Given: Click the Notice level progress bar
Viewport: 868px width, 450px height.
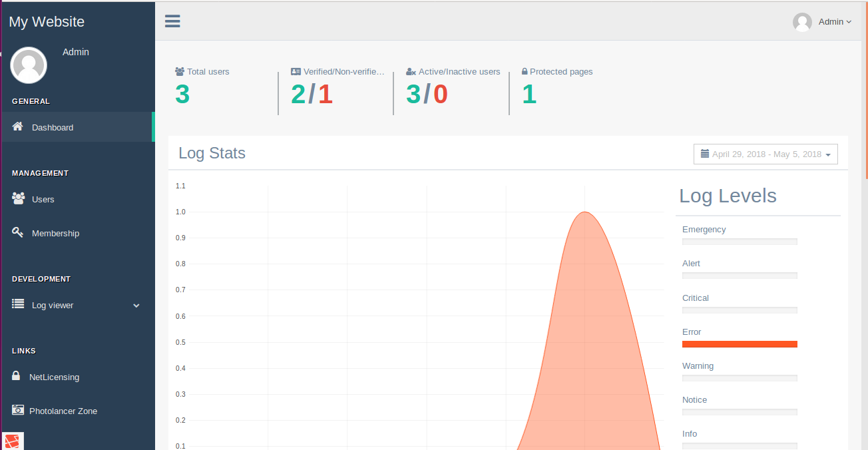Looking at the screenshot, I should coord(740,412).
